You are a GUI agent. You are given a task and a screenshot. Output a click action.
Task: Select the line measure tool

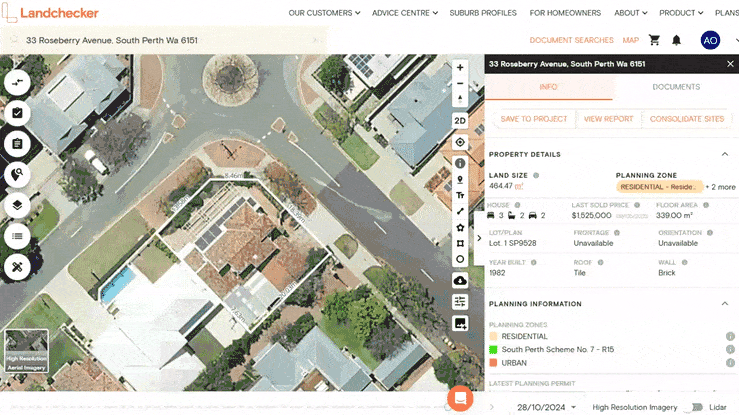[460, 211]
